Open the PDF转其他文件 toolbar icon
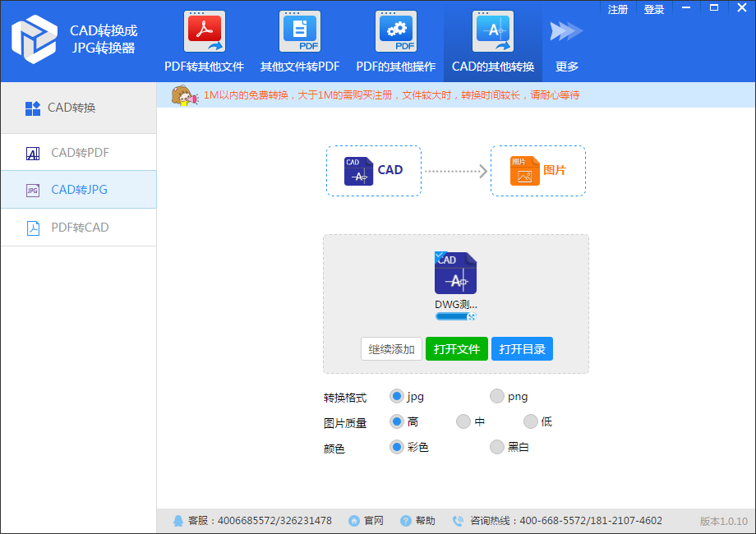 point(205,32)
